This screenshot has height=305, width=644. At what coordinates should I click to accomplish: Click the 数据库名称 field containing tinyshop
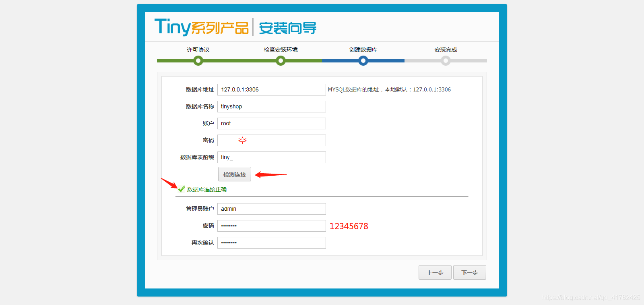point(272,106)
